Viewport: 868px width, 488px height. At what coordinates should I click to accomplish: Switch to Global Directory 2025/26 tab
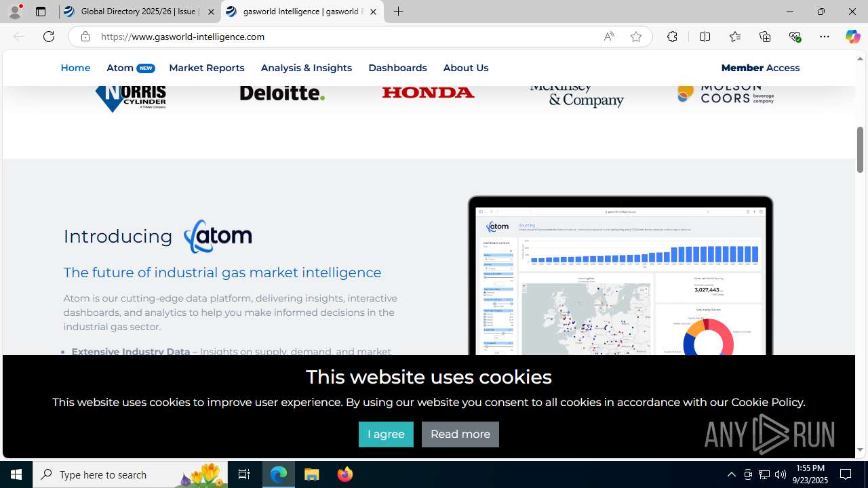[139, 12]
